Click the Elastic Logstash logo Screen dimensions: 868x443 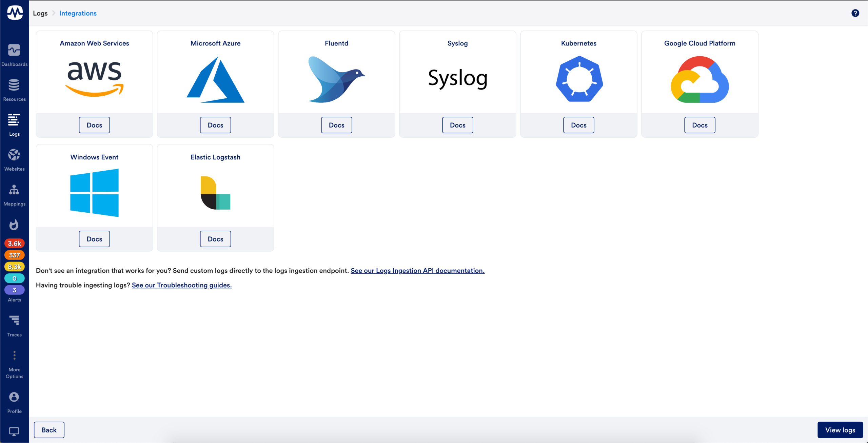click(x=215, y=193)
